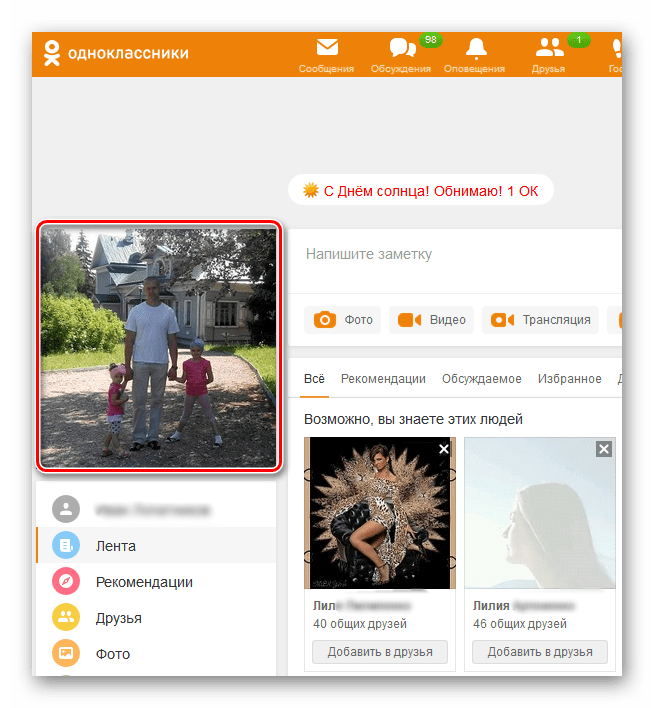Add a Видео post
Image resolution: width=654 pixels, height=708 pixels.
(x=431, y=320)
